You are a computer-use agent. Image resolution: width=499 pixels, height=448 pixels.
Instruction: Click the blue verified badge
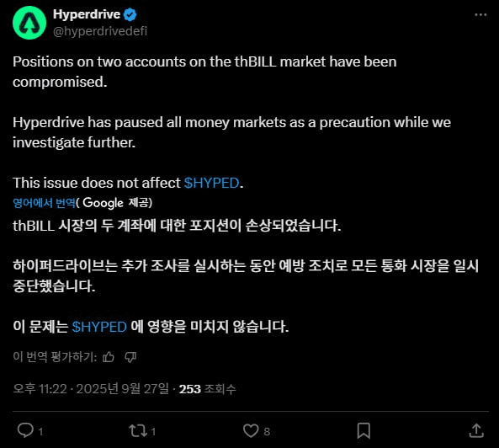pyautogui.click(x=130, y=14)
